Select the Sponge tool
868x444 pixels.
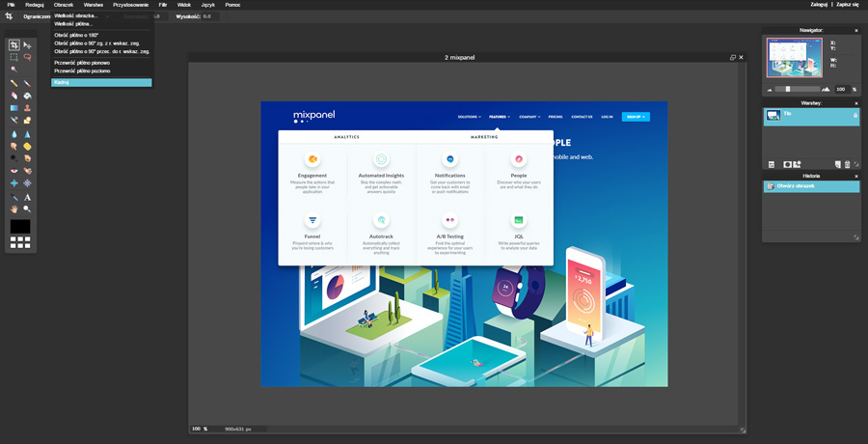27,147
